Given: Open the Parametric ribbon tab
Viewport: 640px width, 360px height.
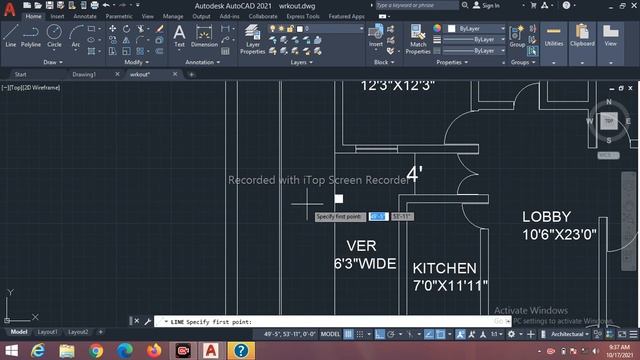Looking at the screenshot, I should pos(119,16).
